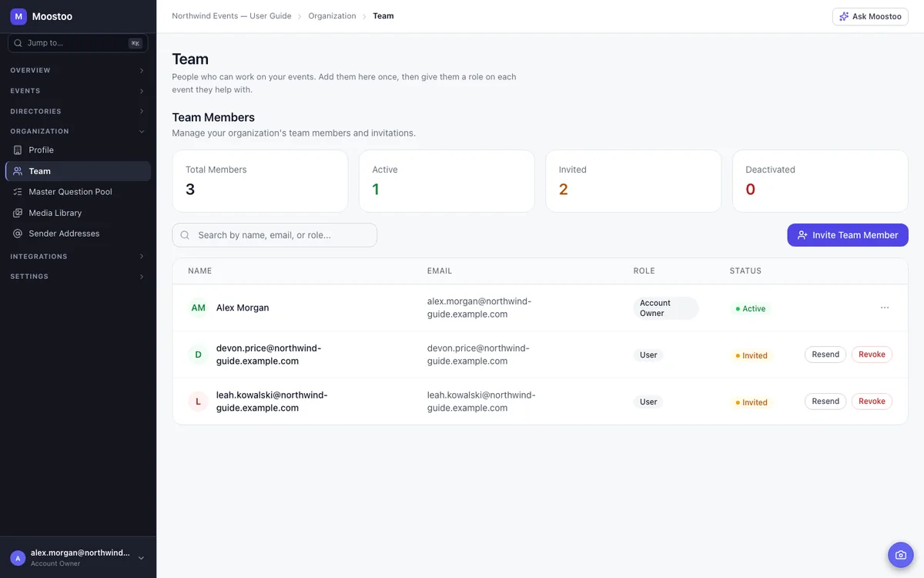Click Organization breadcrumb link

point(332,16)
